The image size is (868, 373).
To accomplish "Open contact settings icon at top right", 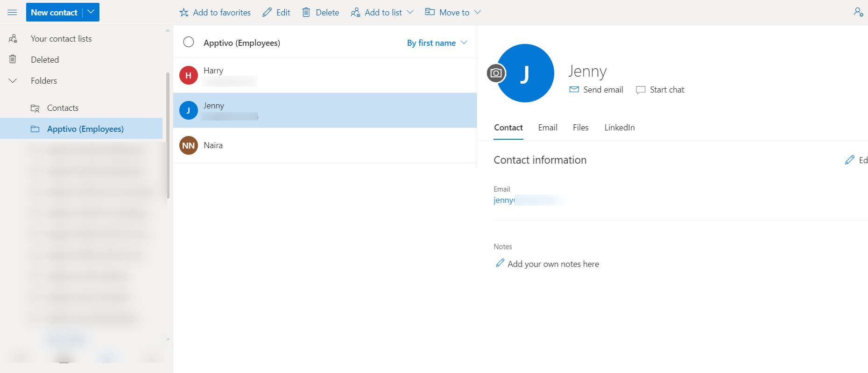I will [x=858, y=12].
